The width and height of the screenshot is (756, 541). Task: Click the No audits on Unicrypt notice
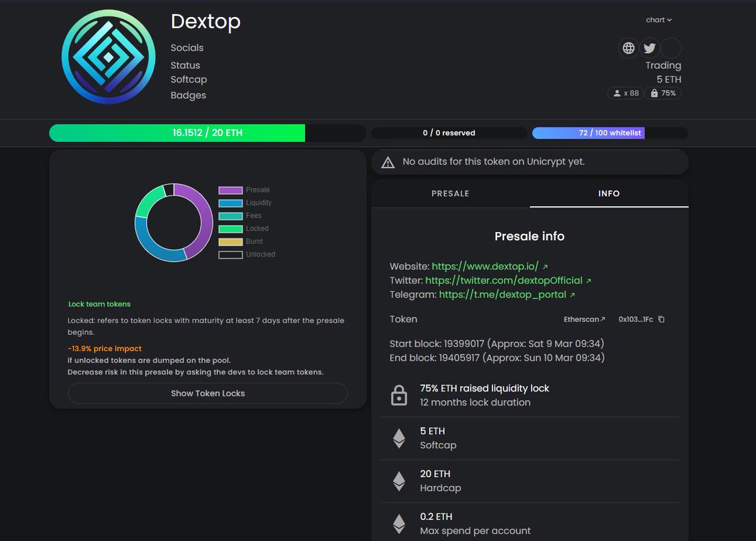pos(530,162)
